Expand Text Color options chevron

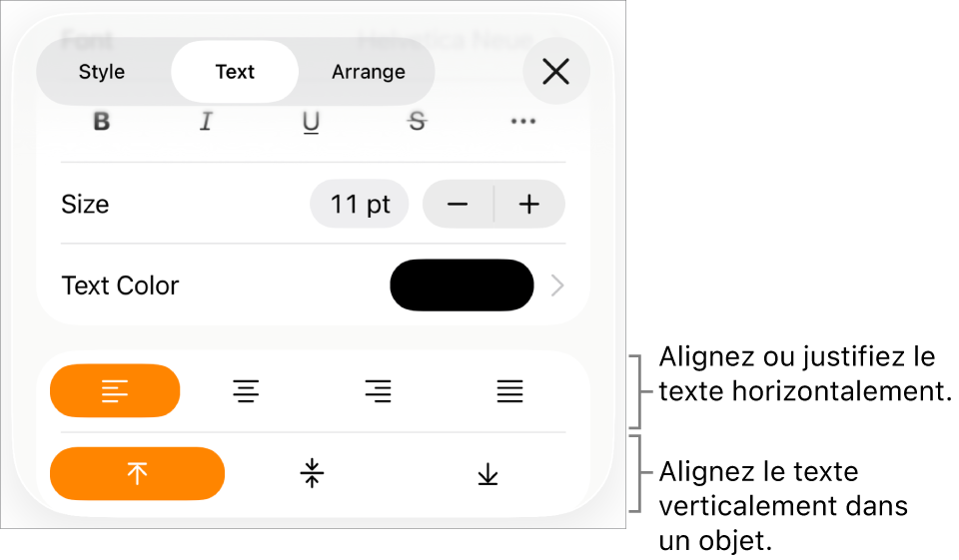(557, 285)
